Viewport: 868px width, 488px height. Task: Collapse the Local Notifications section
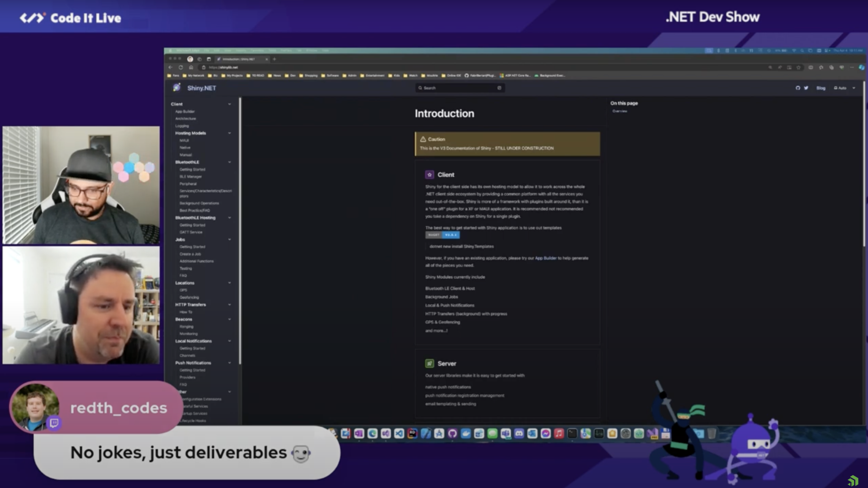click(x=229, y=341)
